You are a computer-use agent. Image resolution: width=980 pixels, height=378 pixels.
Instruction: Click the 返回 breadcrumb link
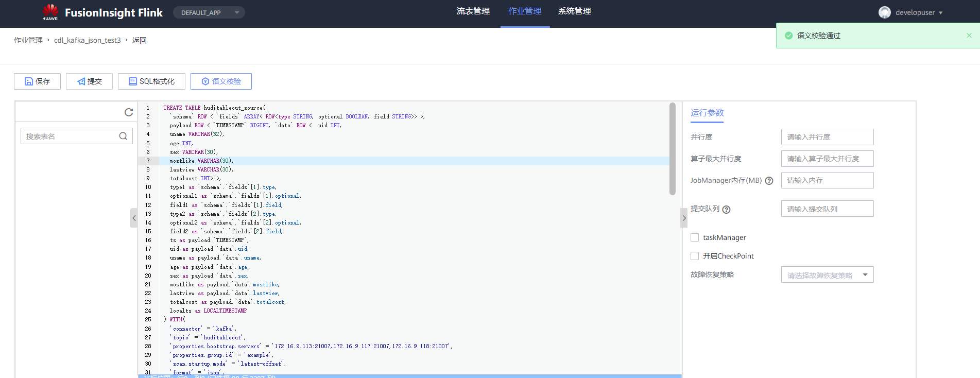[140, 40]
